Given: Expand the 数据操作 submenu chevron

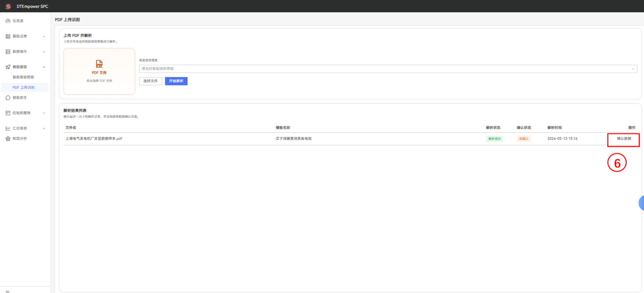Looking at the screenshot, I should [44, 52].
